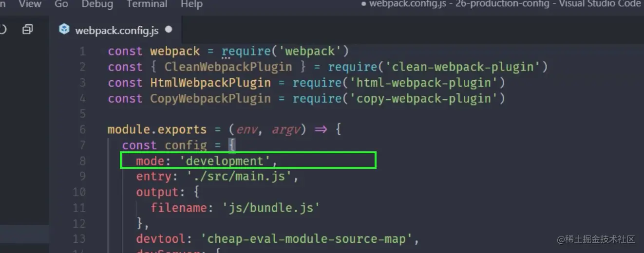Click line number 10 in the gutter
Image resolution: width=644 pixels, height=253 pixels.
click(x=79, y=192)
